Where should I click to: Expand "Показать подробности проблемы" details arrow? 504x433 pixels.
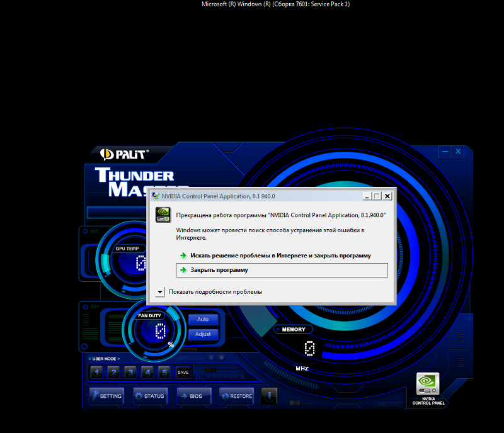tap(160, 292)
